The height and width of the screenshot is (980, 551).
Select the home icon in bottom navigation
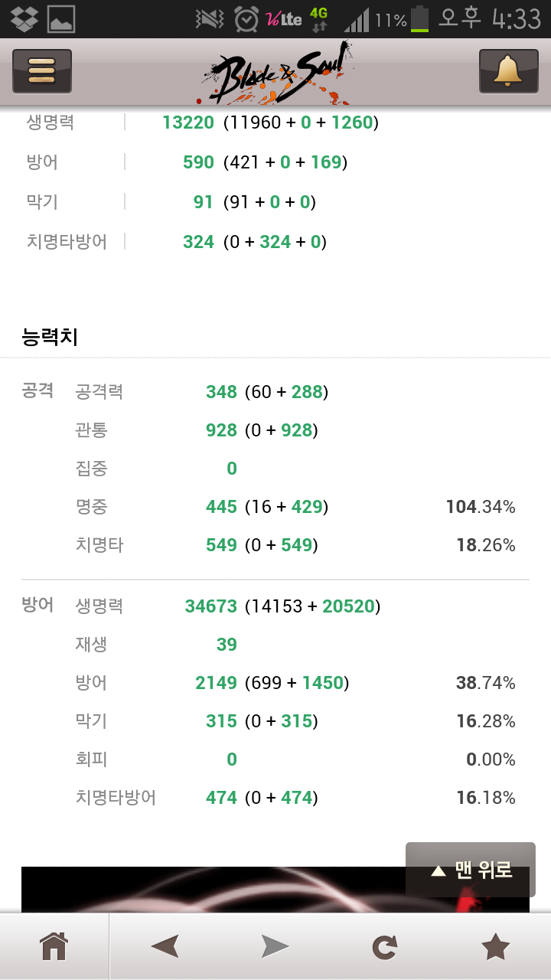click(x=52, y=946)
